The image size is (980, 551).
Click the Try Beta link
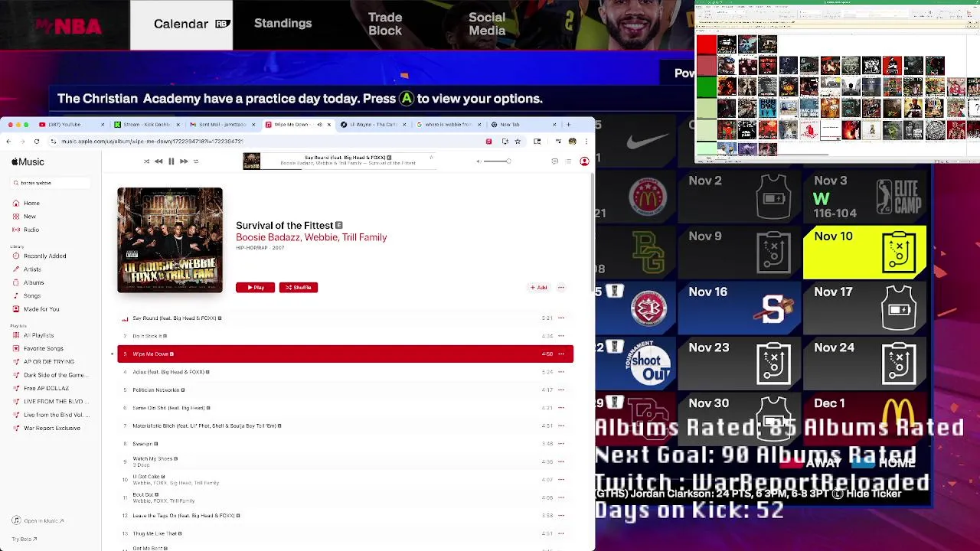pyautogui.click(x=24, y=539)
